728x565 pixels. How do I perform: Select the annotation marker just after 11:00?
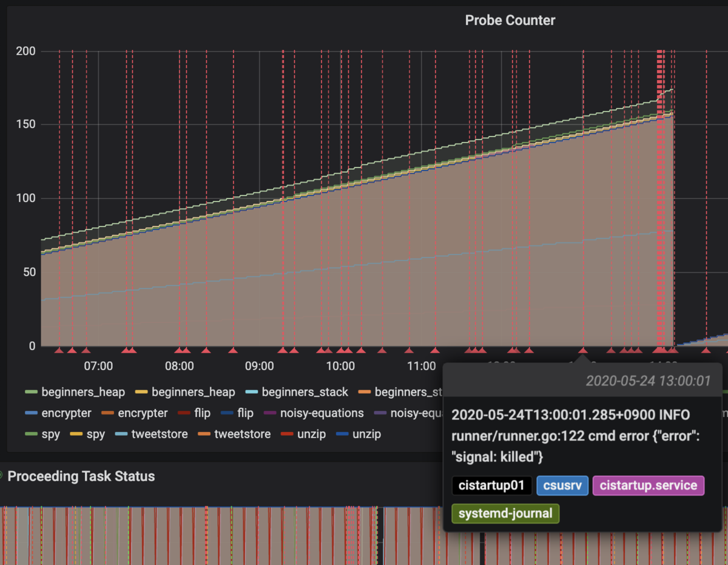pyautogui.click(x=434, y=350)
